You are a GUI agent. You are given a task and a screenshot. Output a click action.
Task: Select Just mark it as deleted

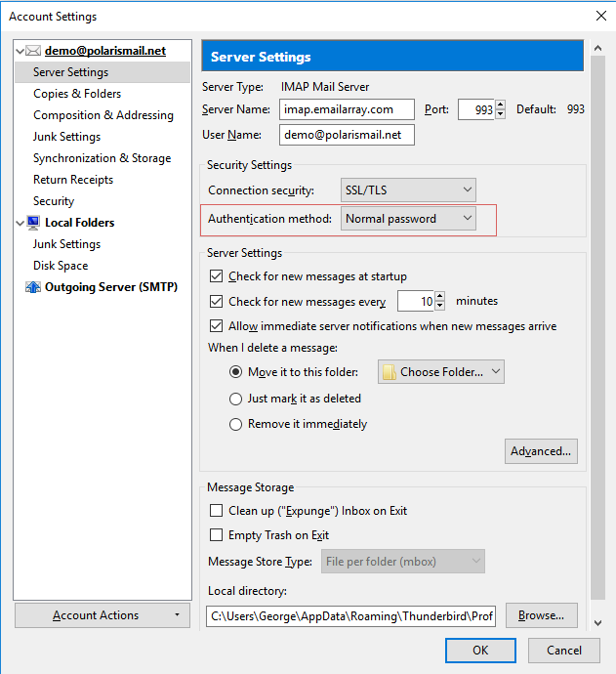235,399
